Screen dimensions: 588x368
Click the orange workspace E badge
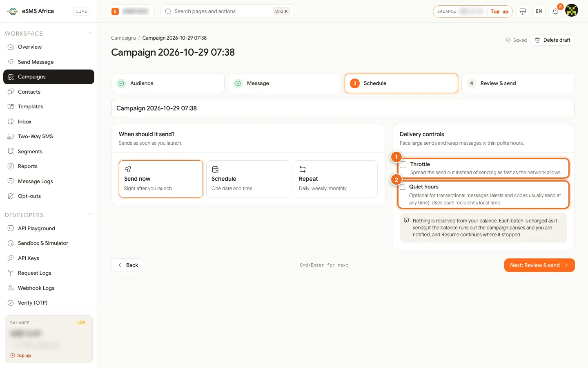tap(115, 11)
